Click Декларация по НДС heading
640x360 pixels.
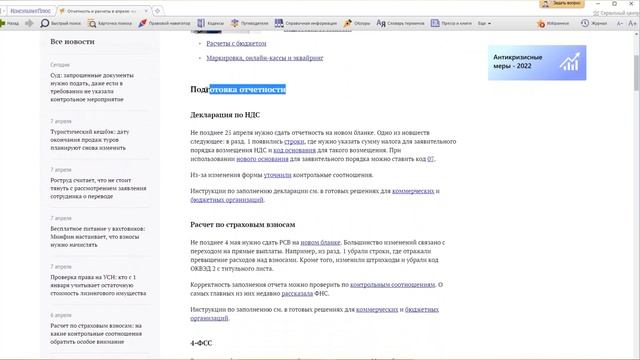[x=224, y=115]
